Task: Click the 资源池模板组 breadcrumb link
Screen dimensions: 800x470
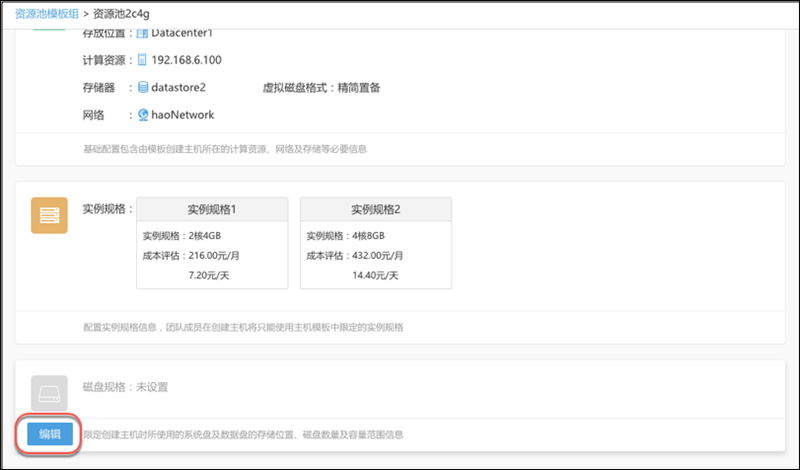Action: point(48,13)
